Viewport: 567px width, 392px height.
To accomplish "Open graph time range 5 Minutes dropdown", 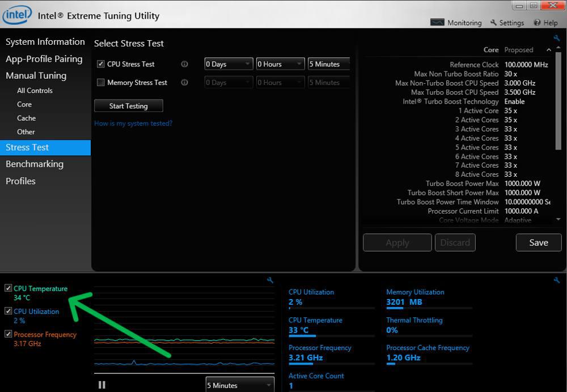I will point(240,385).
